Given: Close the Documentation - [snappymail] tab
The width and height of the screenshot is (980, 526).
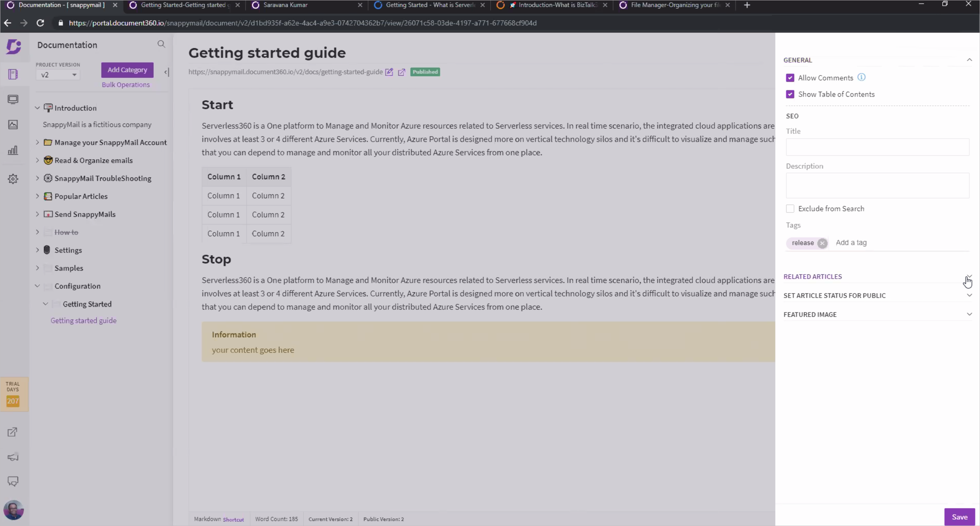Looking at the screenshot, I should [115, 5].
